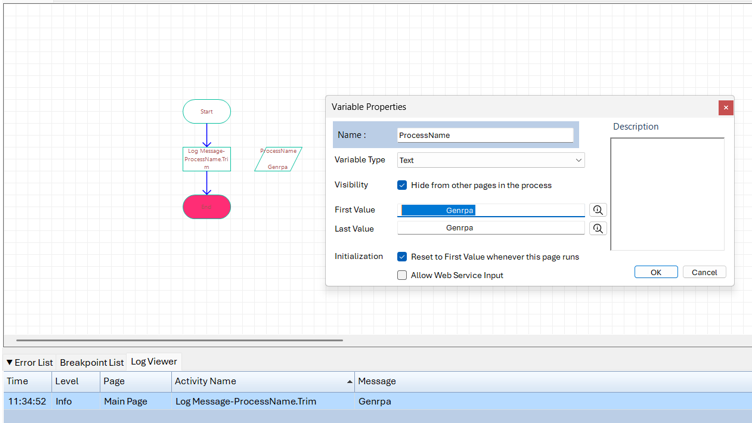Select the Log Message-ProcessName.Trim log row
This screenshot has height=424, width=755.
[x=246, y=401]
